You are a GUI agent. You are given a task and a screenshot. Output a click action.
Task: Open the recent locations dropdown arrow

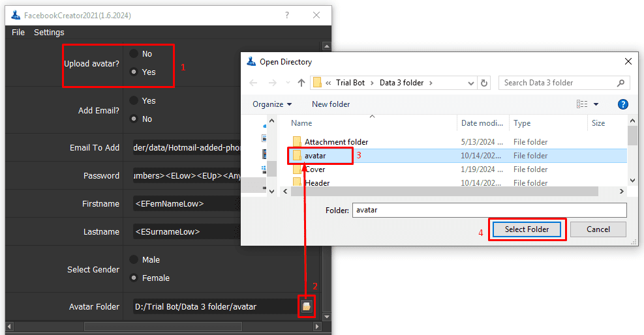[288, 83]
